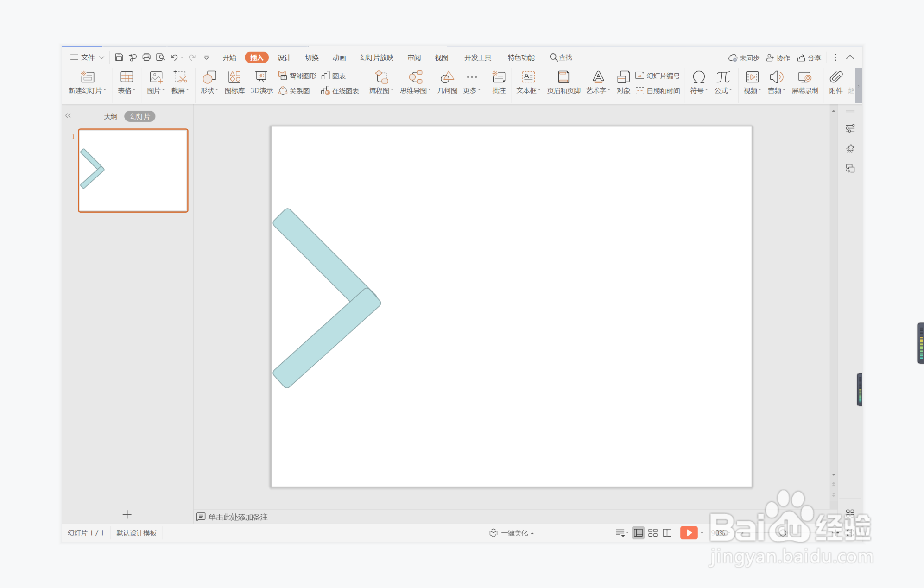The image size is (924, 588).
Task: Click the print preview icon
Action: pyautogui.click(x=160, y=57)
